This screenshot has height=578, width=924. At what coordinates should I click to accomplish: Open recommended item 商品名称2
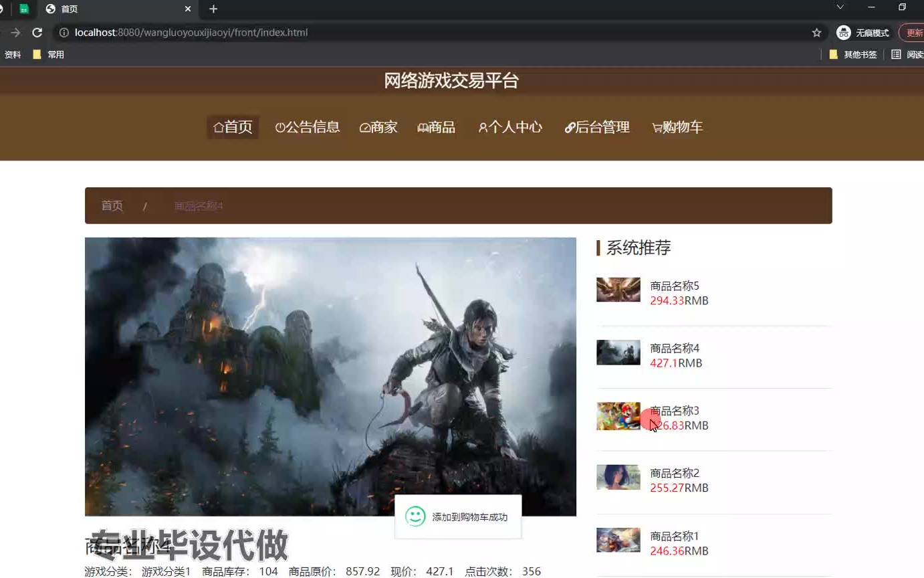click(675, 473)
